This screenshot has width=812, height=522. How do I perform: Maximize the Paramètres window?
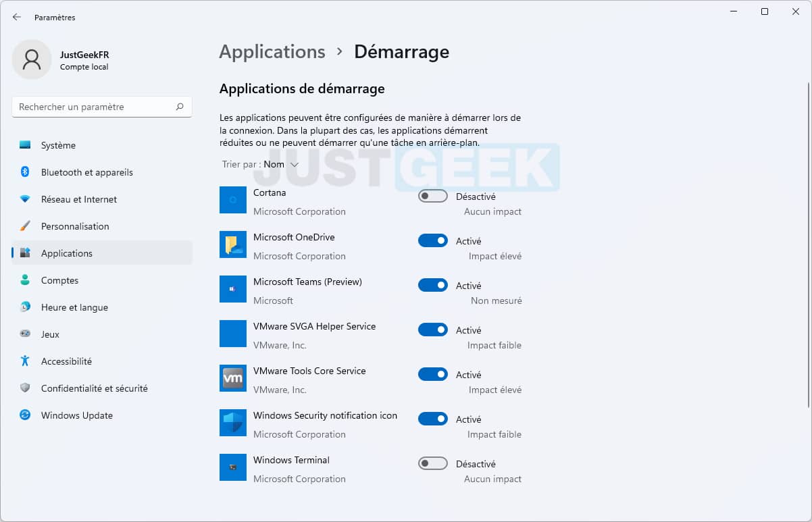pos(765,11)
